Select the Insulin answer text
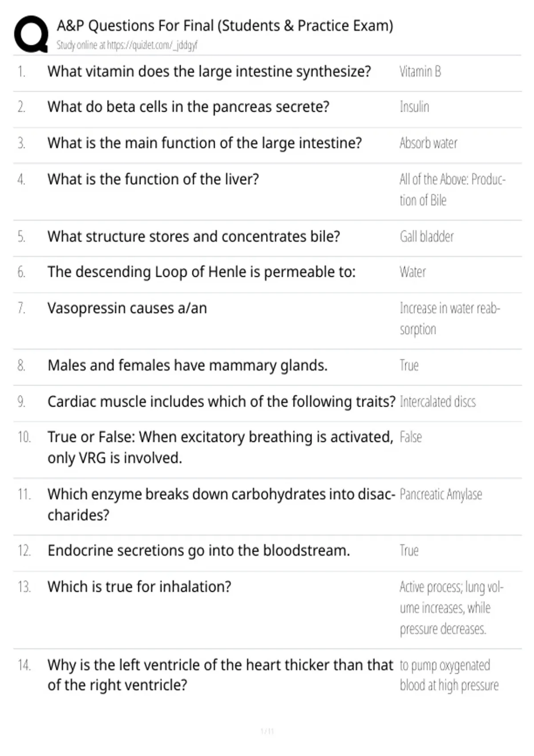Viewport: 534px width, 756px height. [x=414, y=107]
